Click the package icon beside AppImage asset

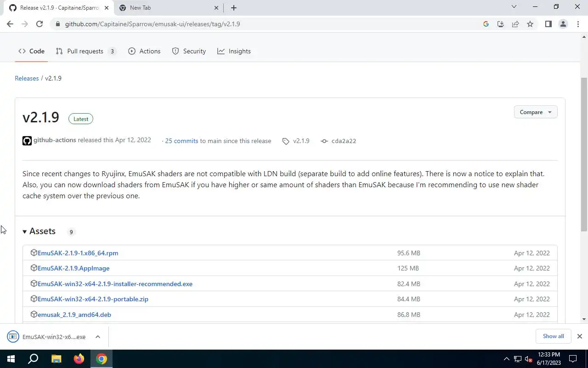[34, 268]
